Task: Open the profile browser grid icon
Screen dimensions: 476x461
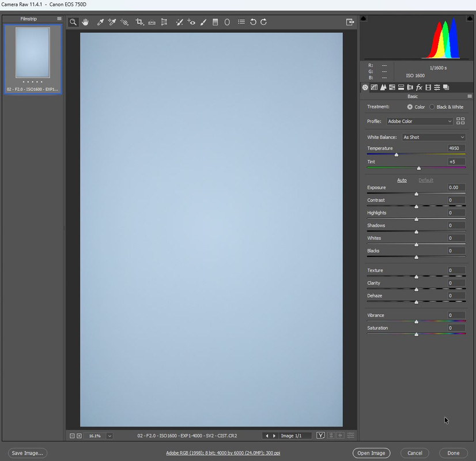Action: (460, 121)
